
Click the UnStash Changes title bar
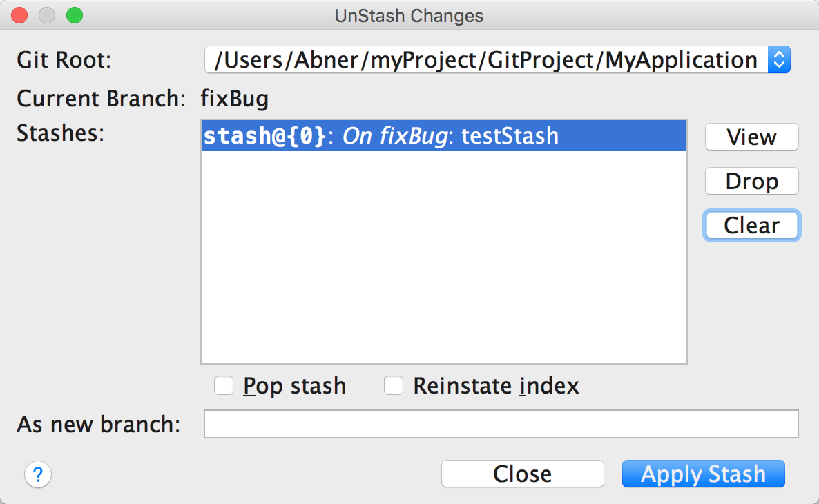pos(409,15)
